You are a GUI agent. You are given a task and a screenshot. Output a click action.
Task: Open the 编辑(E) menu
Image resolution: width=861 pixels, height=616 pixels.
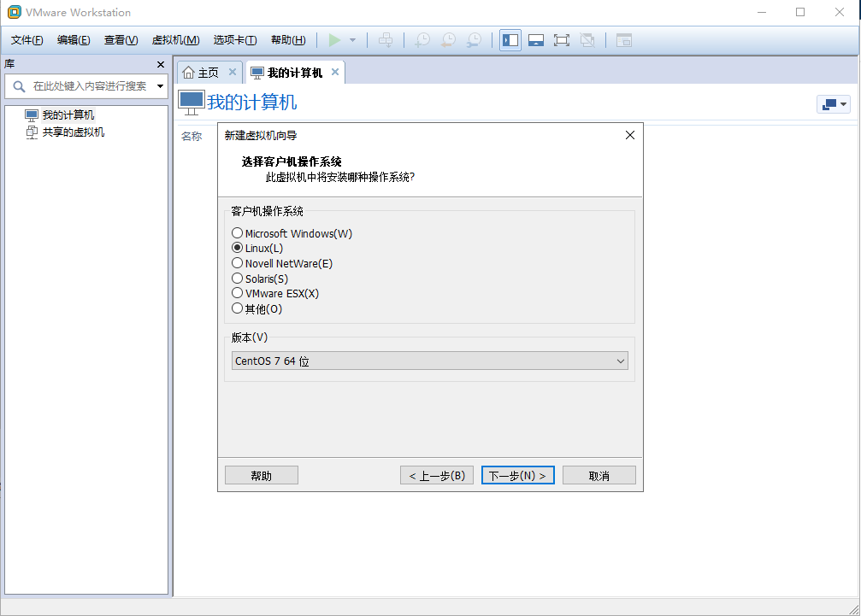(x=74, y=40)
